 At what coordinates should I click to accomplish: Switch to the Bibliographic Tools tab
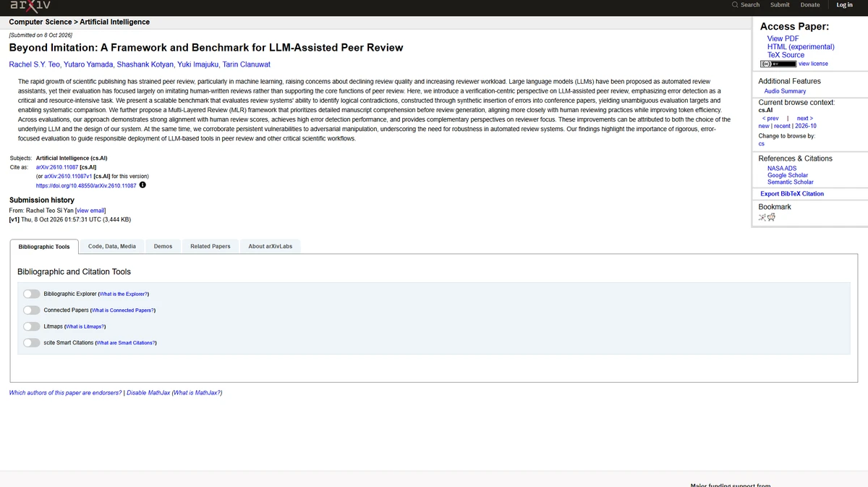tap(44, 247)
